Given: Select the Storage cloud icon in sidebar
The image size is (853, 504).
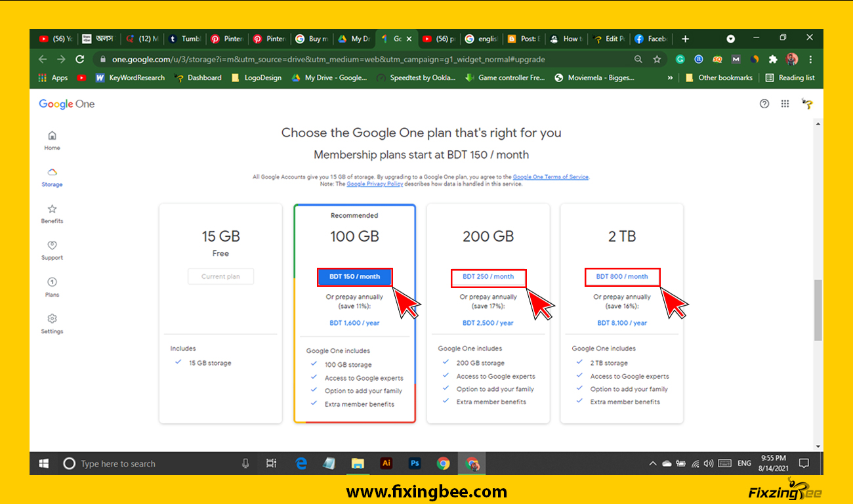Looking at the screenshot, I should pos(52,173).
